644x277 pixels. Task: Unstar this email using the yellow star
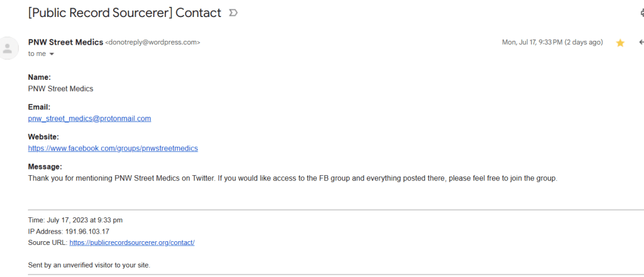pos(620,43)
